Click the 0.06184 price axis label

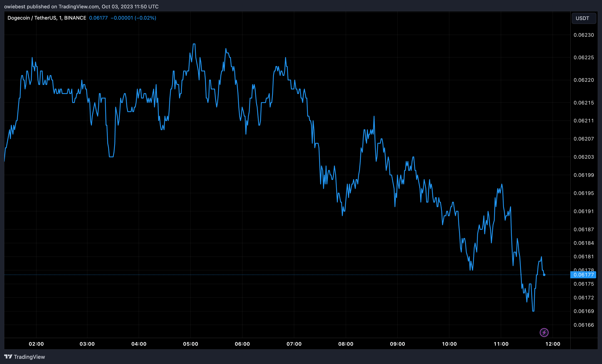click(x=584, y=243)
